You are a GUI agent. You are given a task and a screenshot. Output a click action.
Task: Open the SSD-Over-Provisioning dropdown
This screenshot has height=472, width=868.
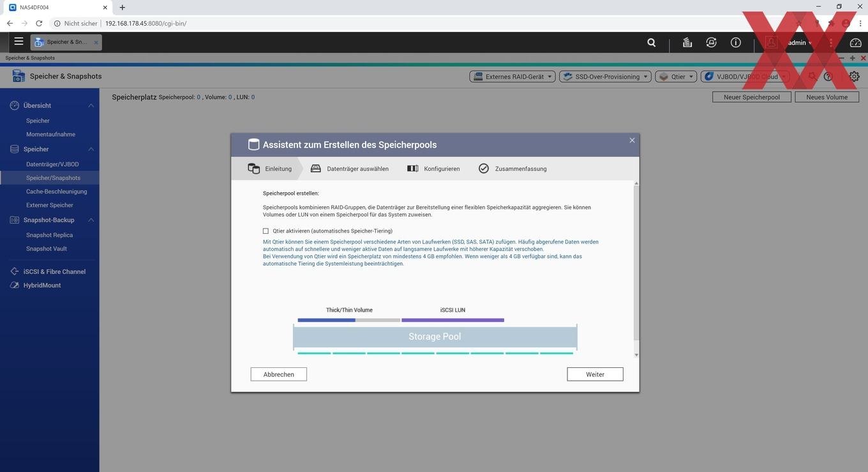click(605, 77)
